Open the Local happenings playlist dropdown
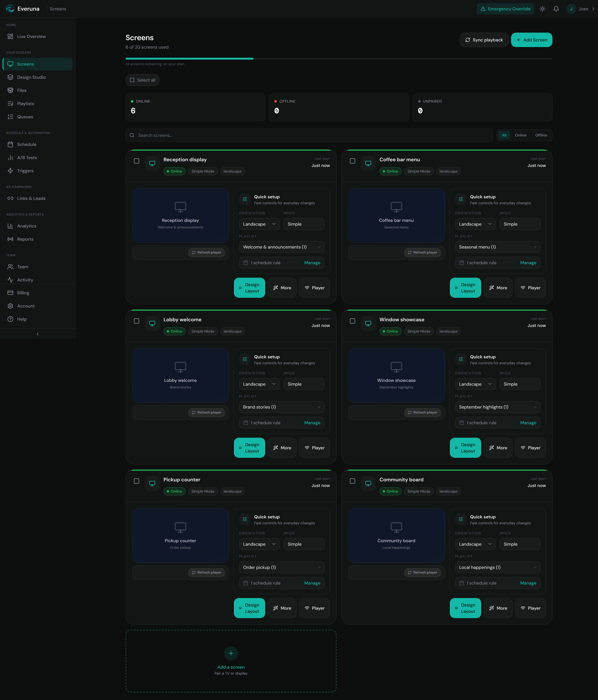598x700 pixels. [x=498, y=568]
